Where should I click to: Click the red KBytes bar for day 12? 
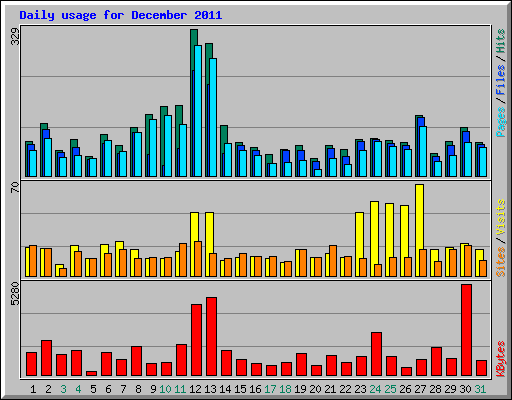pyautogui.click(x=196, y=340)
